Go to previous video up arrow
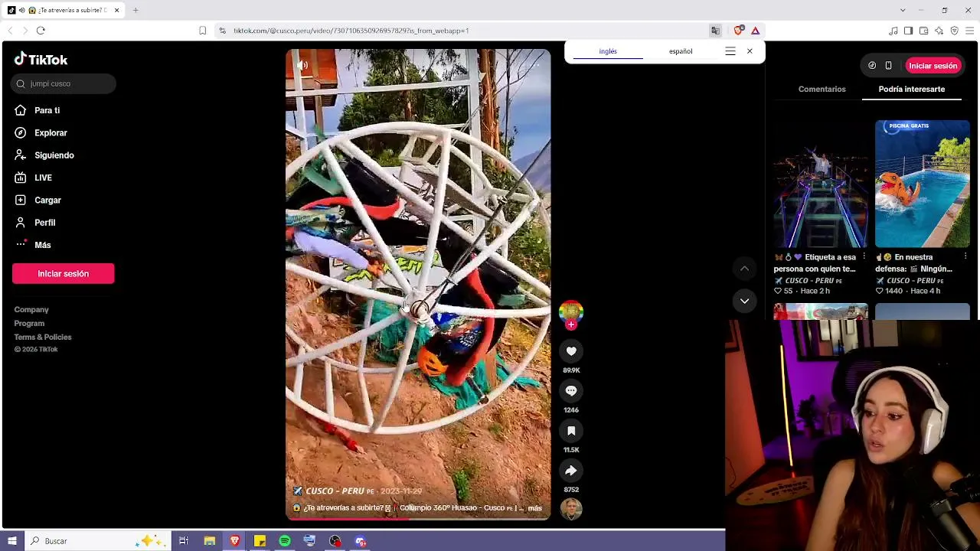The width and height of the screenshot is (980, 551). [744, 269]
